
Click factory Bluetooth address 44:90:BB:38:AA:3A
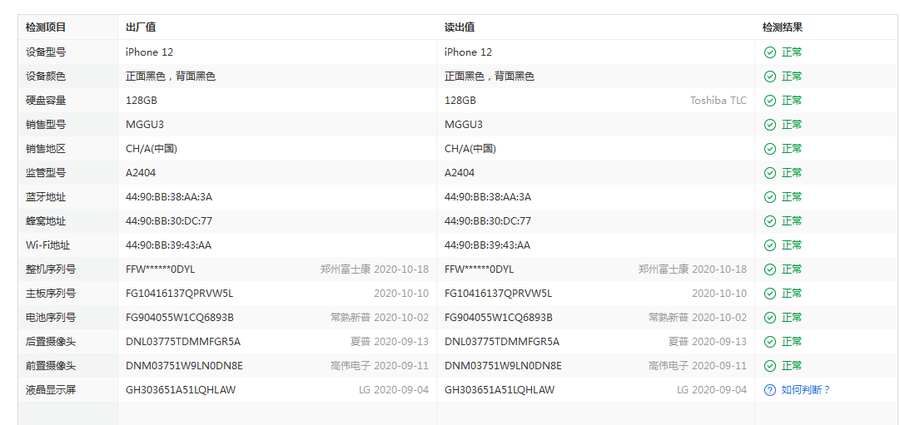click(169, 197)
